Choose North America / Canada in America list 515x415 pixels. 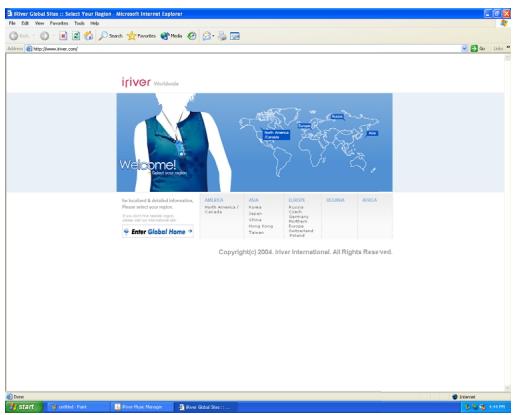tap(221, 209)
